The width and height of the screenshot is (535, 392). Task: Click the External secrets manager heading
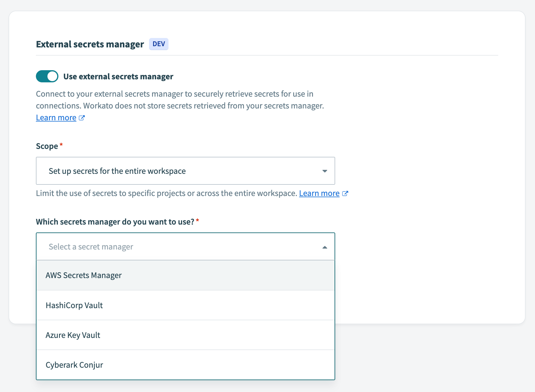tap(90, 44)
